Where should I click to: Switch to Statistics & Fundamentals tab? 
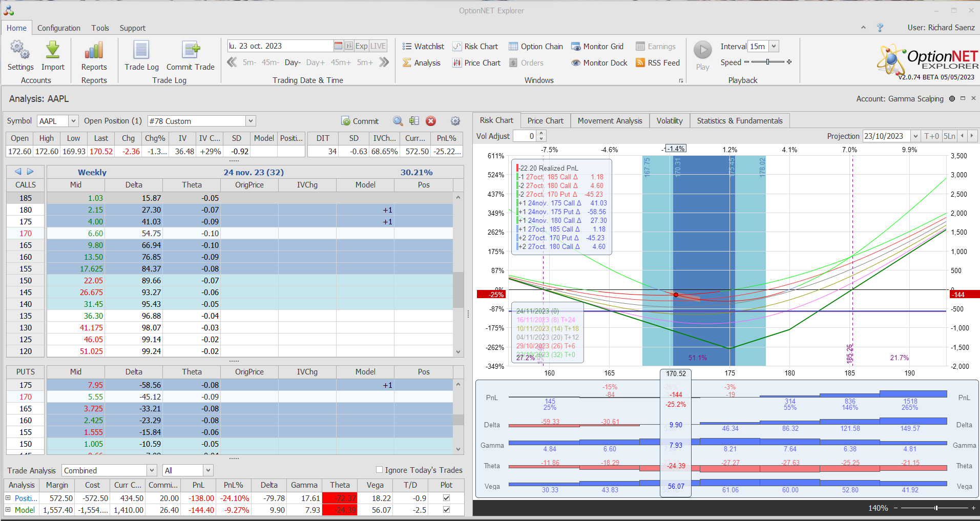[740, 120]
